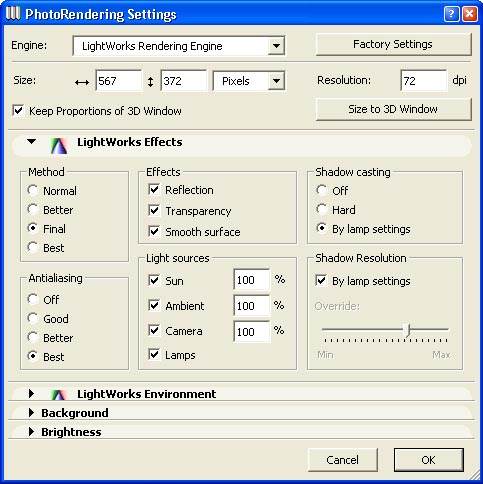Click the shadow resolution Override slider
This screenshot has height=484, width=483.
point(385,330)
